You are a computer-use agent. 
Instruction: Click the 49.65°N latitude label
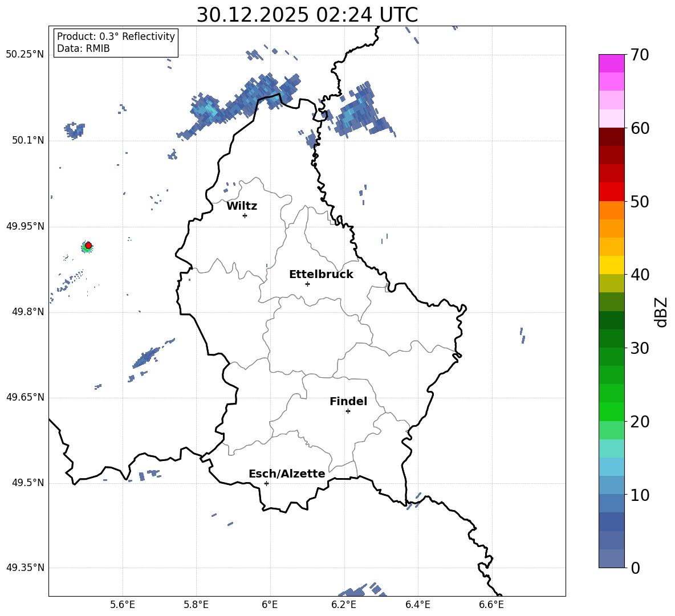click(x=25, y=397)
